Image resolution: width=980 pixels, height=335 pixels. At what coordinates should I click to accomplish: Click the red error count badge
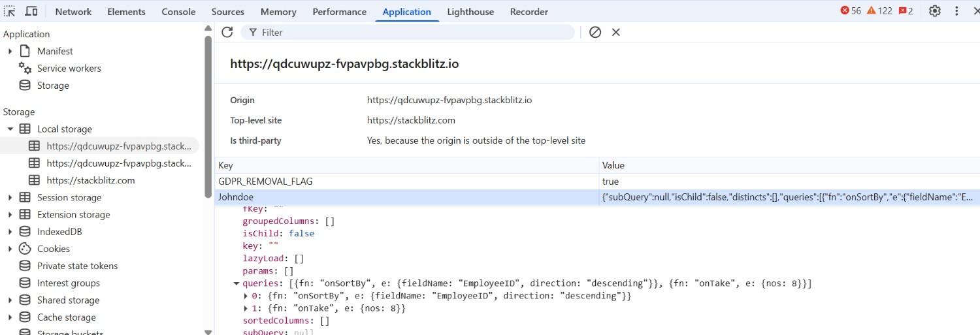tap(851, 11)
